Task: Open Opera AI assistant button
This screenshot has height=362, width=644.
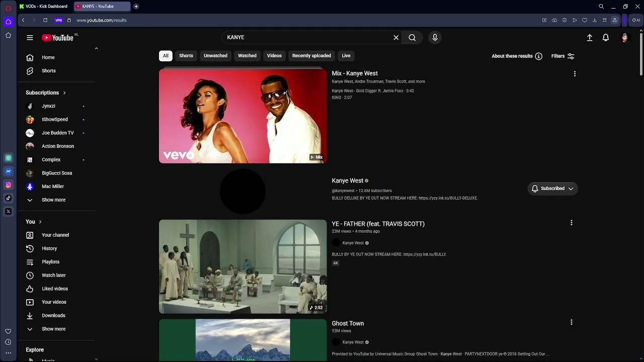Action: click(636, 20)
